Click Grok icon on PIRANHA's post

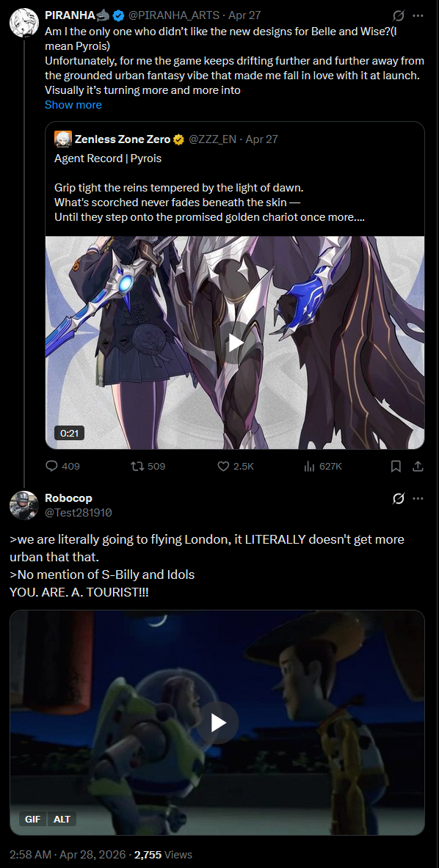click(x=398, y=15)
